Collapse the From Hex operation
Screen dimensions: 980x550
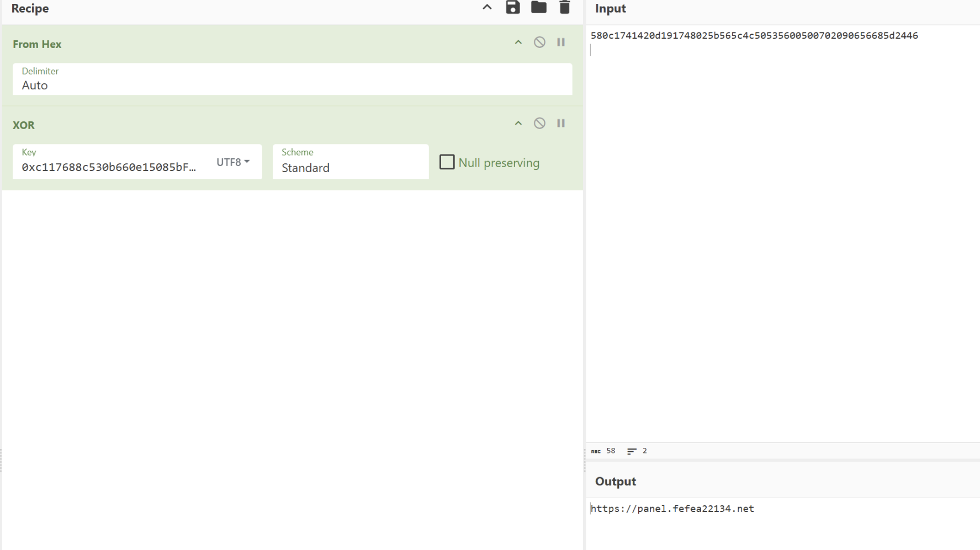pos(518,42)
